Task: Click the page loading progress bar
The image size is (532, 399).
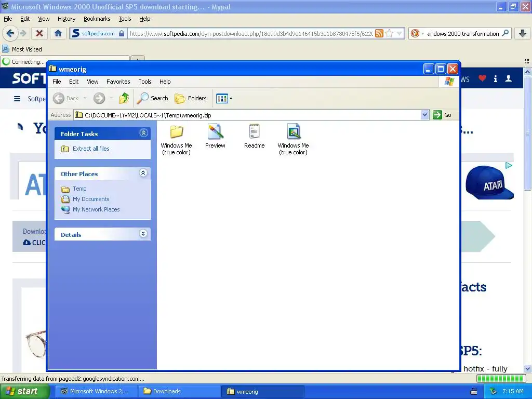Action: [x=500, y=379]
